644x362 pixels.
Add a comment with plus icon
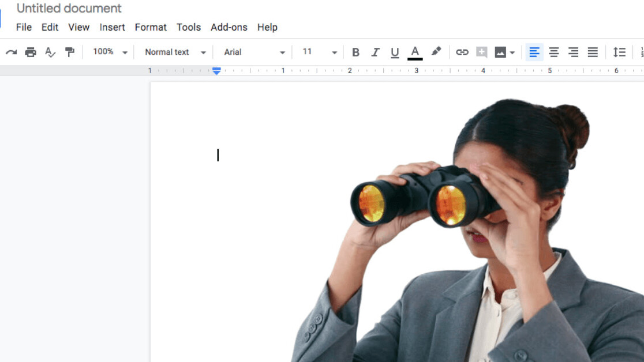tap(481, 52)
